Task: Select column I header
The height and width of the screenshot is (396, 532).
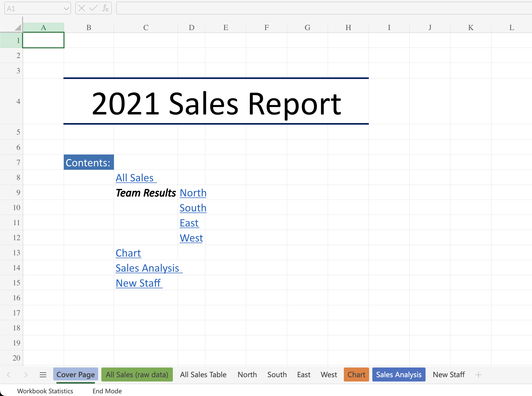Action: tap(389, 27)
